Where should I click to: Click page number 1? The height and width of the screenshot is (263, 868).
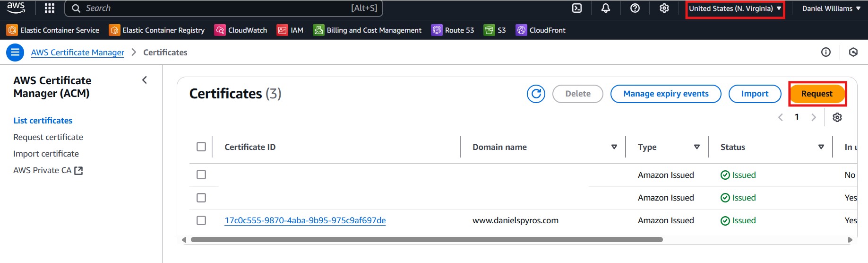point(797,117)
